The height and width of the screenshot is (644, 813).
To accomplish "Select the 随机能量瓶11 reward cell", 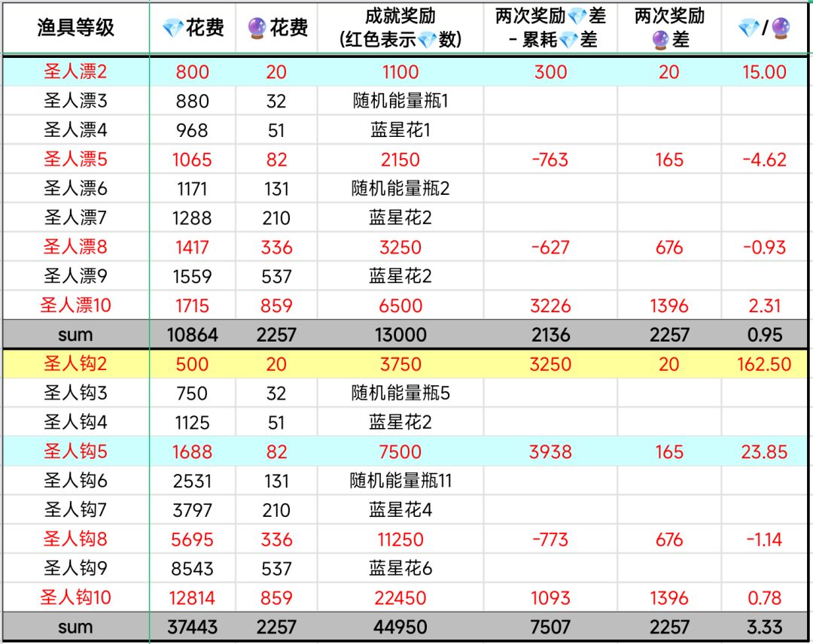I will tap(400, 481).
